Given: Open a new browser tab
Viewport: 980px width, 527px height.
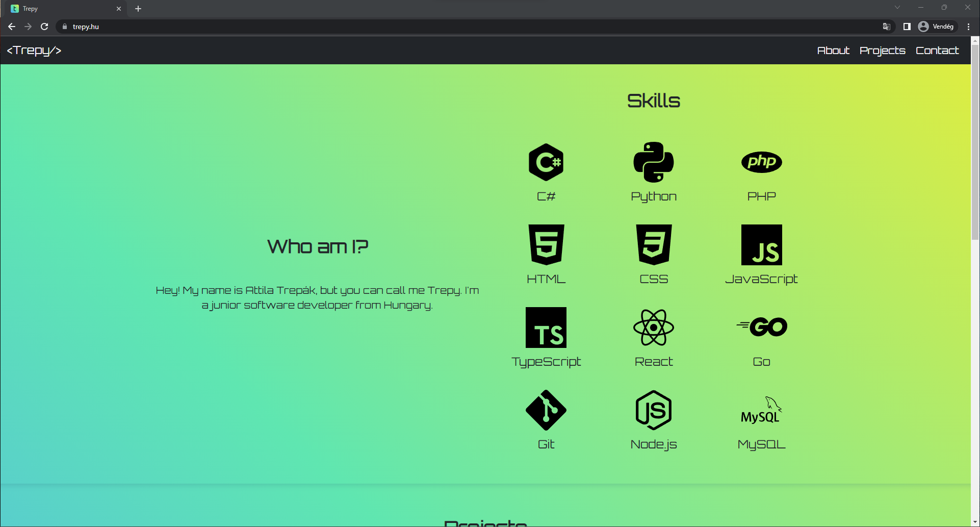Looking at the screenshot, I should click(138, 9).
